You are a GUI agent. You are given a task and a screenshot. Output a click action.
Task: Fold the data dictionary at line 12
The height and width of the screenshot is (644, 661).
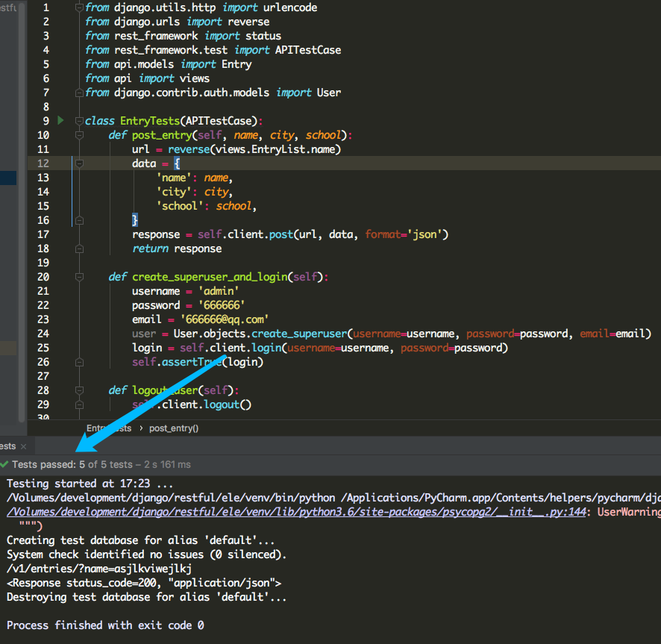(x=79, y=163)
